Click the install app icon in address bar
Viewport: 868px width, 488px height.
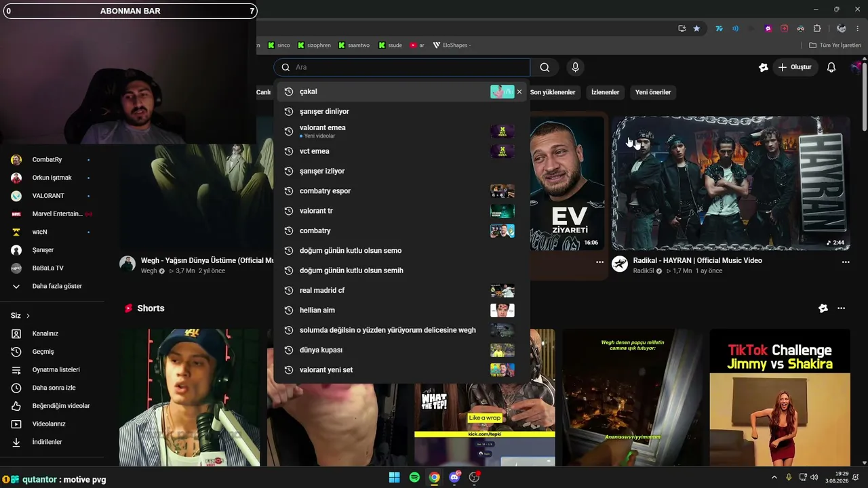pyautogui.click(x=682, y=28)
